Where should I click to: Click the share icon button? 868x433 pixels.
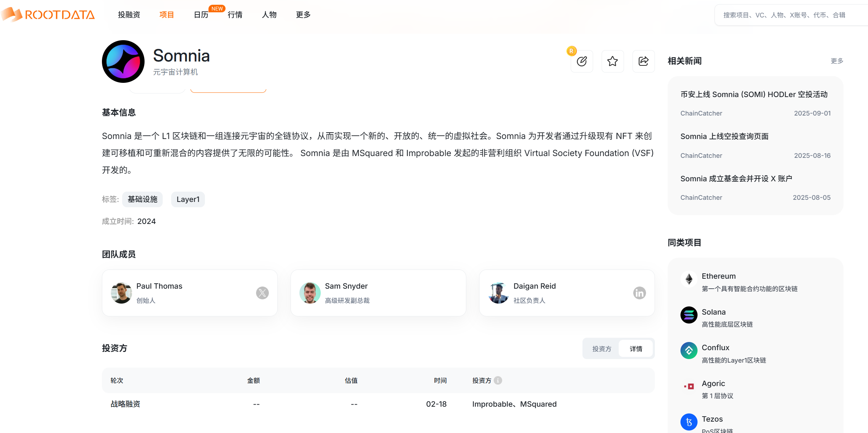(x=644, y=61)
